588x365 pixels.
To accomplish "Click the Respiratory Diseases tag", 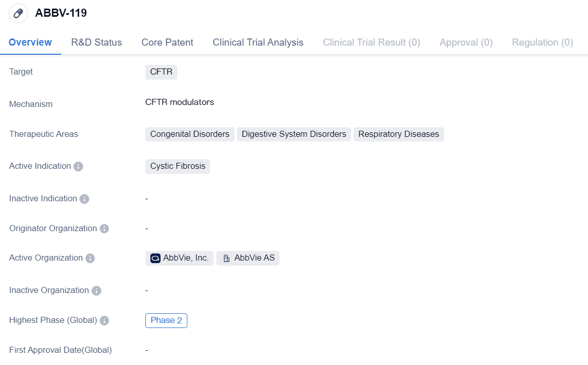I will 399,134.
